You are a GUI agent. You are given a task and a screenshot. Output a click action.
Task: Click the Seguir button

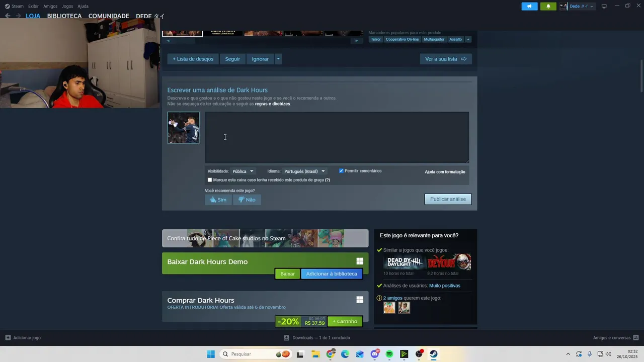(232, 59)
